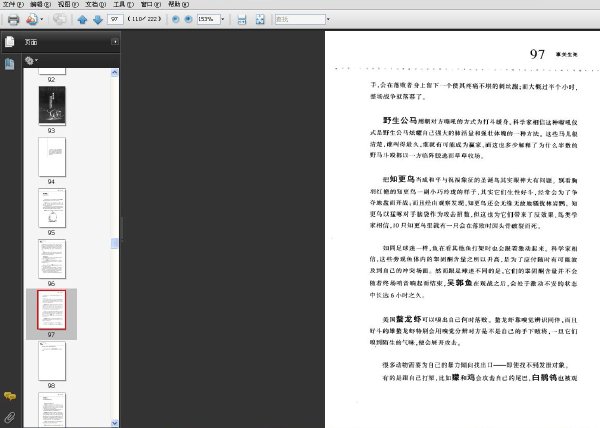Click the zoom percentage field showing 153%
Image resolution: width=600 pixels, height=428 pixels.
[x=208, y=19]
